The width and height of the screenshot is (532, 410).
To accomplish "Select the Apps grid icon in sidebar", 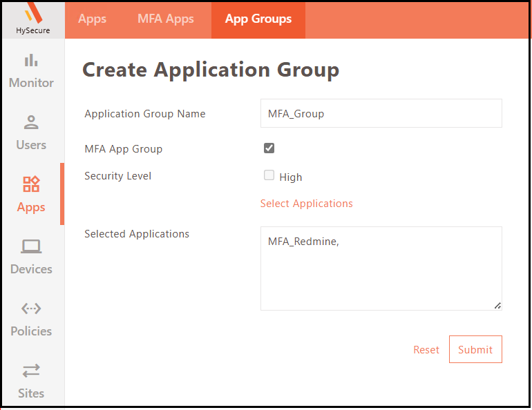I will coord(31,184).
